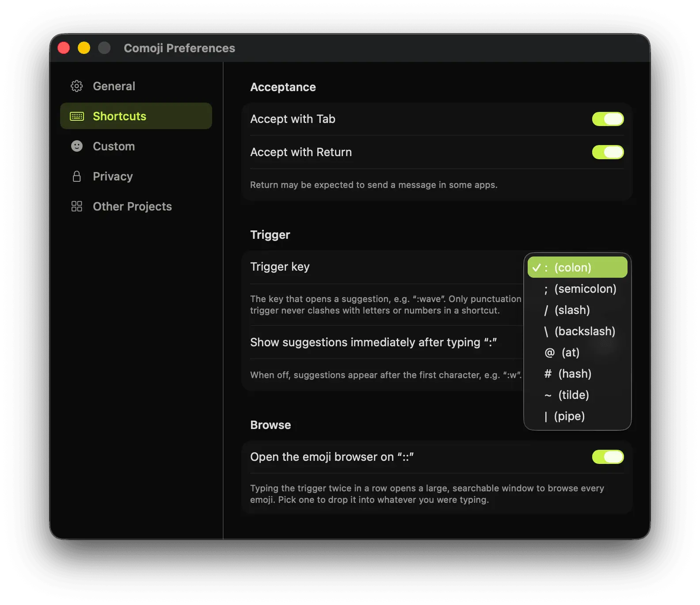Image resolution: width=700 pixels, height=605 pixels.
Task: Open the General preferences section
Action: click(136, 86)
